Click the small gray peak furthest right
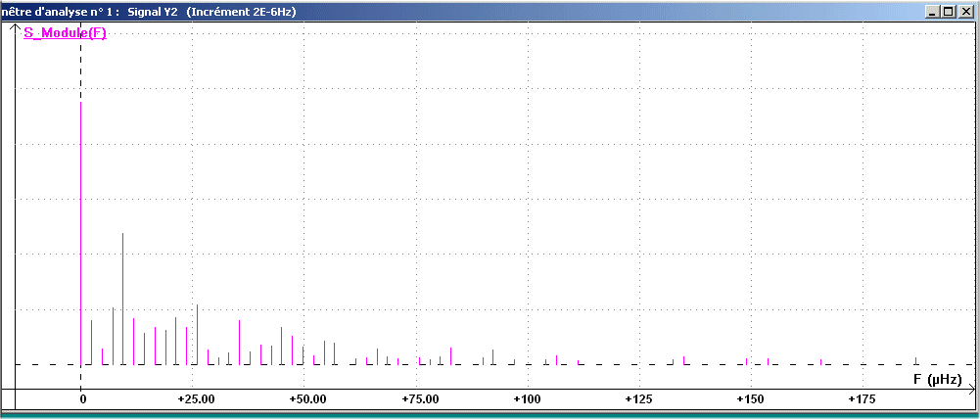This screenshot has height=419, width=980. tap(916, 360)
